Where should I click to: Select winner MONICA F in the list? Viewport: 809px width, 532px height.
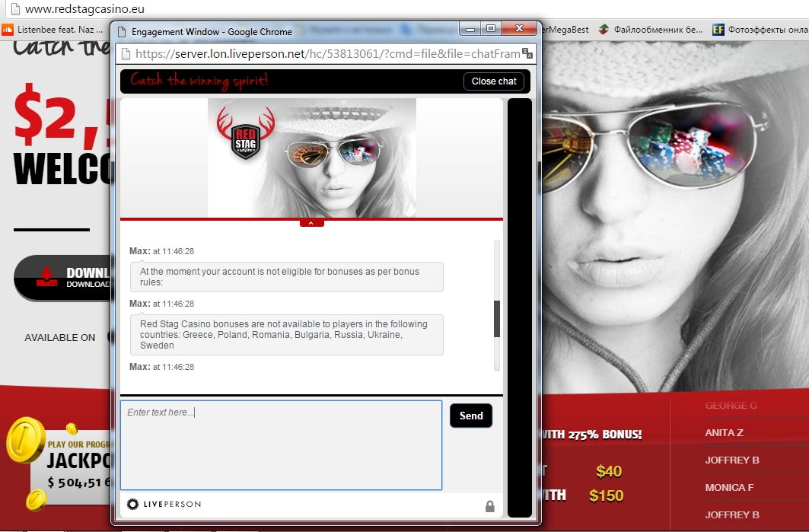coord(729,487)
